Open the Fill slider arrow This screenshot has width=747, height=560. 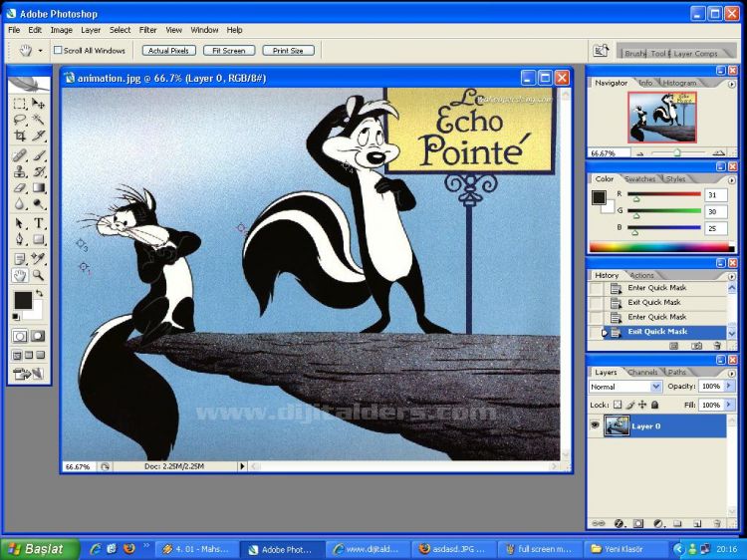coord(729,405)
